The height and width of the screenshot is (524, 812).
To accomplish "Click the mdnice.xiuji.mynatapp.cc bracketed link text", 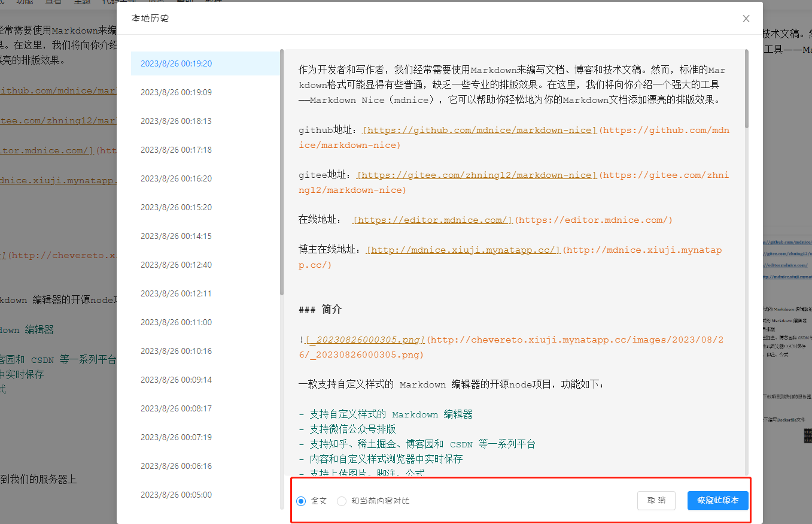I will (x=464, y=250).
